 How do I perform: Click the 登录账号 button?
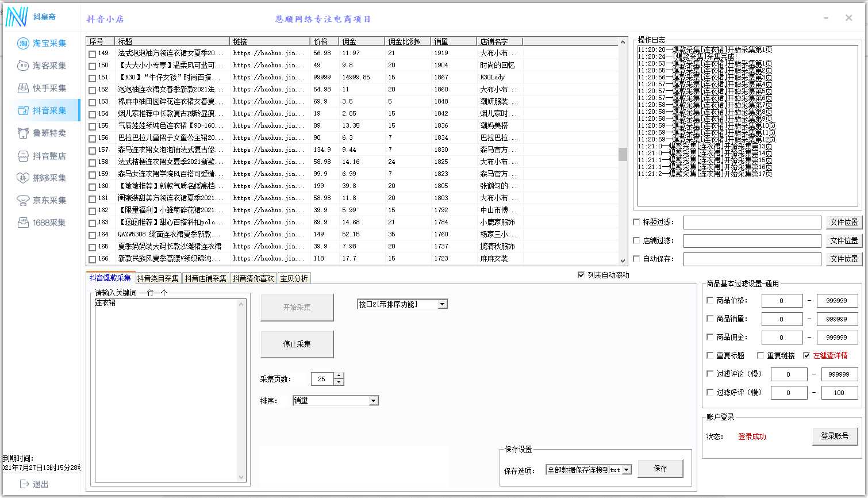835,436
